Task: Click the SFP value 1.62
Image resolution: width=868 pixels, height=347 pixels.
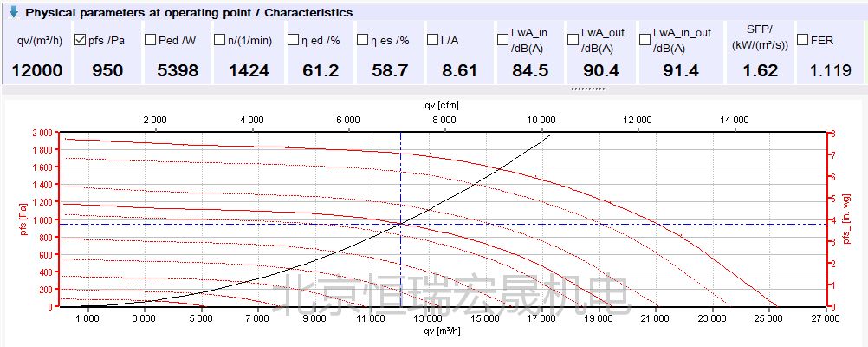Action: [x=761, y=70]
